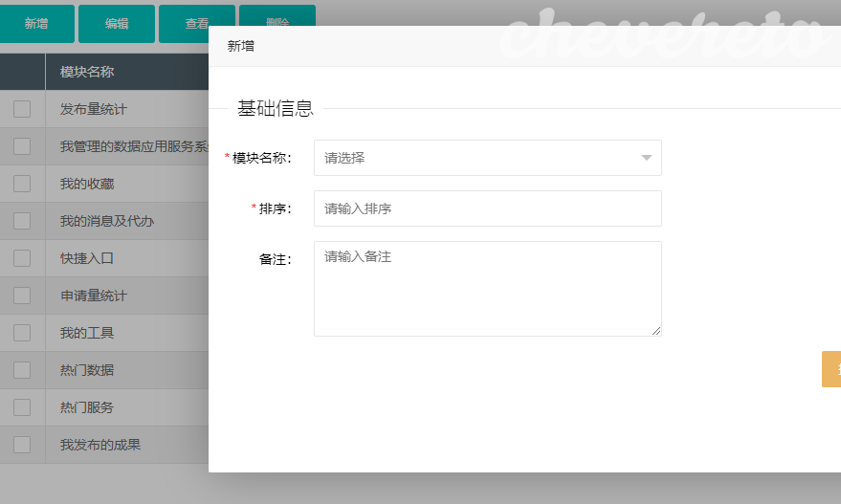Click the 删除 toolbar button
The width and height of the screenshot is (841, 504).
pos(277,15)
